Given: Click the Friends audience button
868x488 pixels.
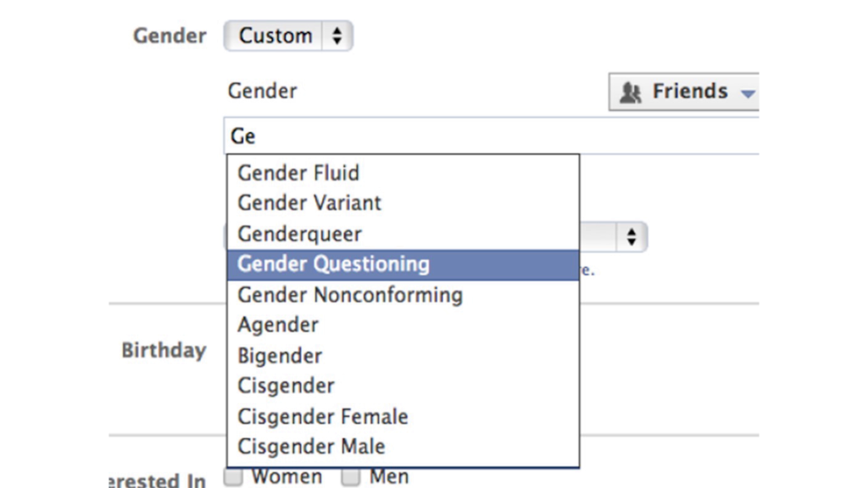Looking at the screenshot, I should click(x=684, y=91).
